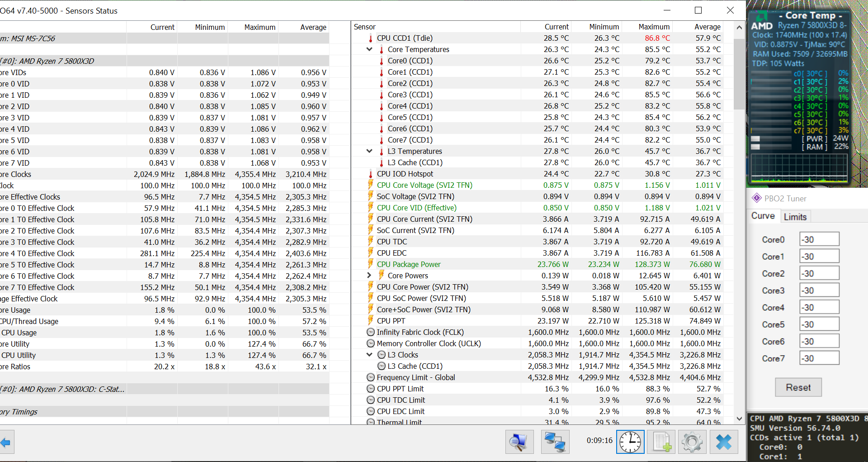
Task: Click the thermometer icon beside Core0 (CCD1)
Action: (x=382, y=61)
